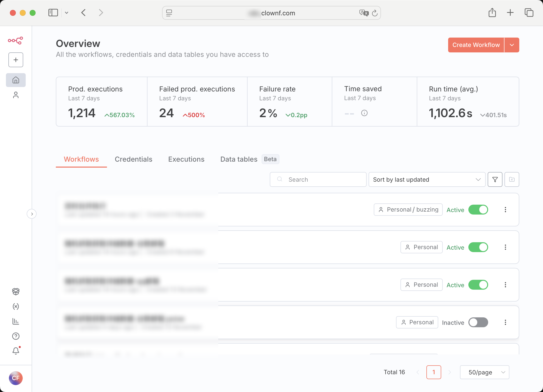The height and width of the screenshot is (392, 543).
Task: Click page 1 pagination button
Action: 434,372
